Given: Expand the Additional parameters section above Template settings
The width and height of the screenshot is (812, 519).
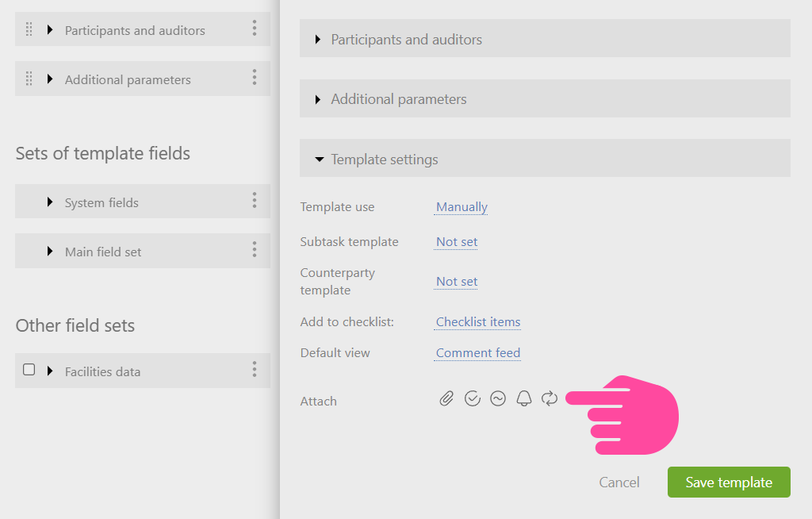Looking at the screenshot, I should (545, 98).
